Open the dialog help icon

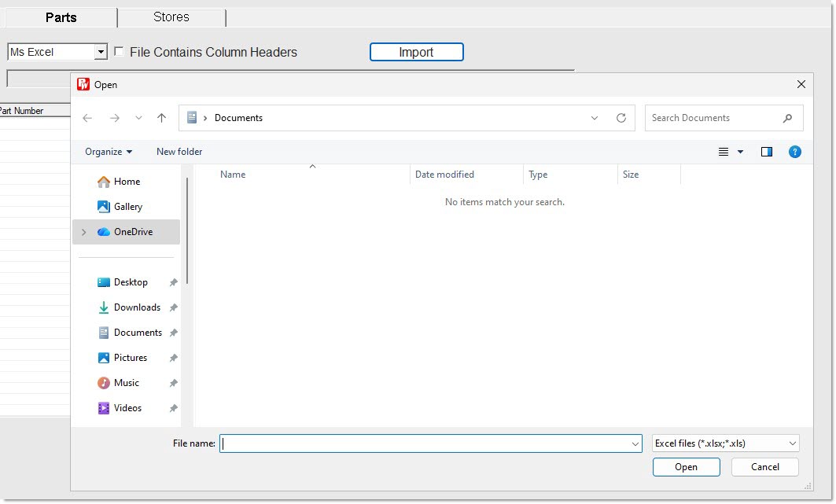794,152
